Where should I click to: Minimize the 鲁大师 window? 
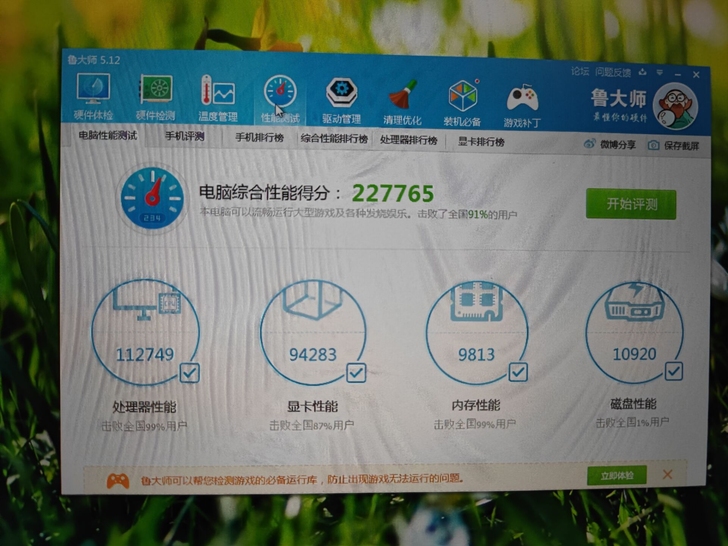coord(678,74)
